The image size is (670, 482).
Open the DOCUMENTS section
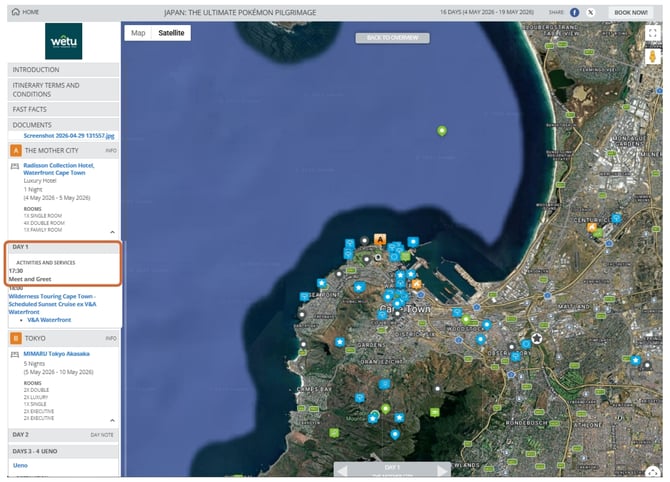point(63,125)
